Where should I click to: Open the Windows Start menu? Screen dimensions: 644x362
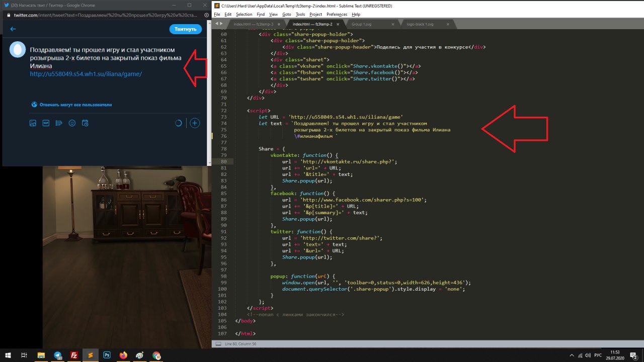click(x=8, y=355)
